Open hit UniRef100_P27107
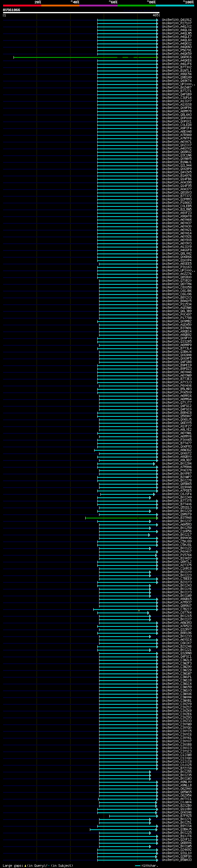The height and width of the screenshot is (868, 197). point(176,23)
